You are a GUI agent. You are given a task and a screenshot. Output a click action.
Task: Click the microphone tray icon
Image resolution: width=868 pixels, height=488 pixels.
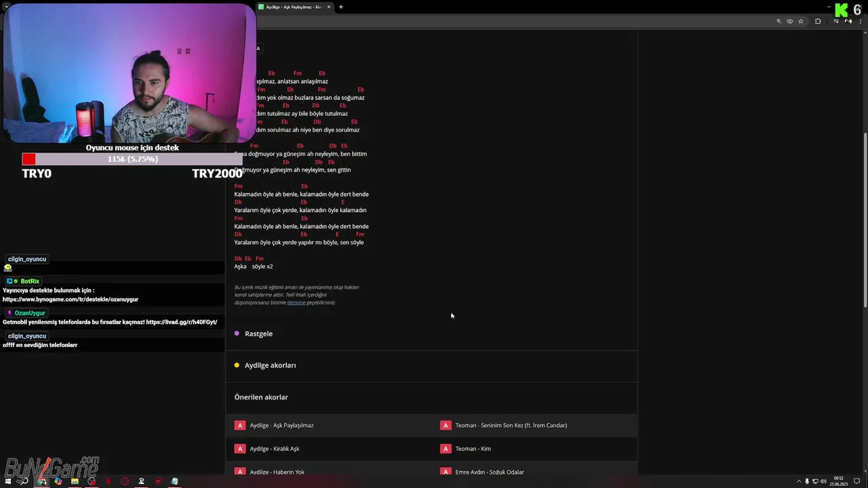pos(807,481)
